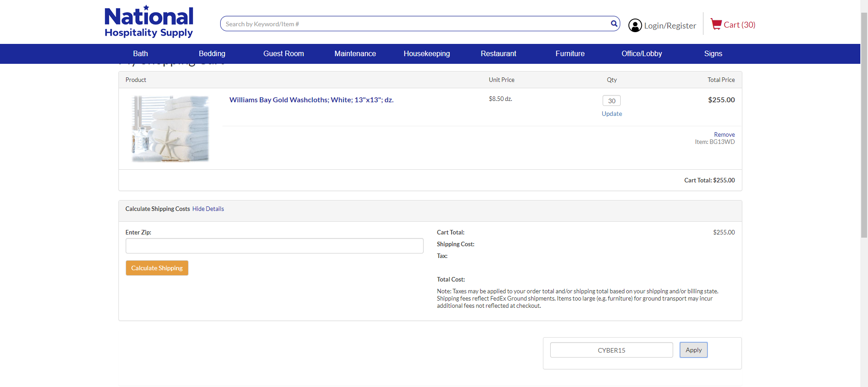The width and height of the screenshot is (868, 387).
Task: Click the CYBER15 promo code field
Action: [611, 350]
